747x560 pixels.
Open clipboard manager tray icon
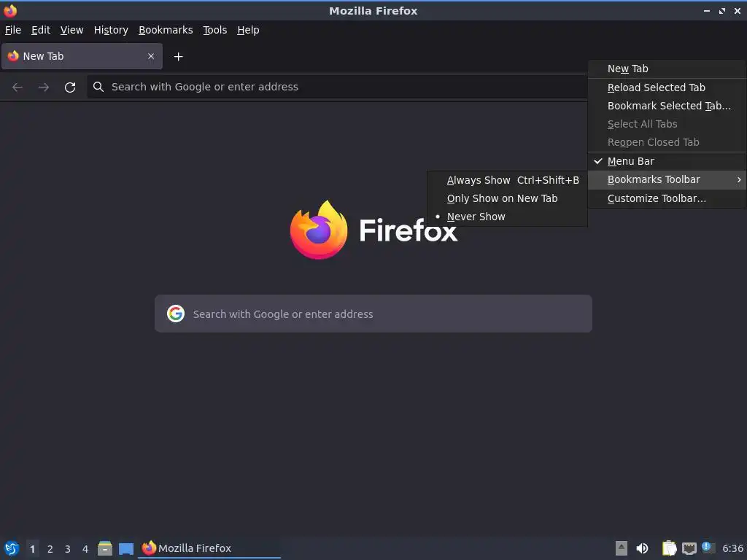(669, 548)
